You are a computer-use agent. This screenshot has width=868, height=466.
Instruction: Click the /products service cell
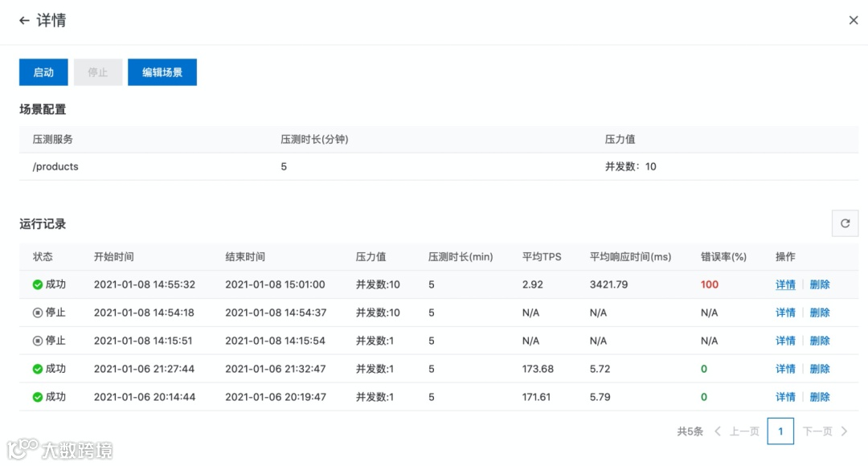[55, 166]
